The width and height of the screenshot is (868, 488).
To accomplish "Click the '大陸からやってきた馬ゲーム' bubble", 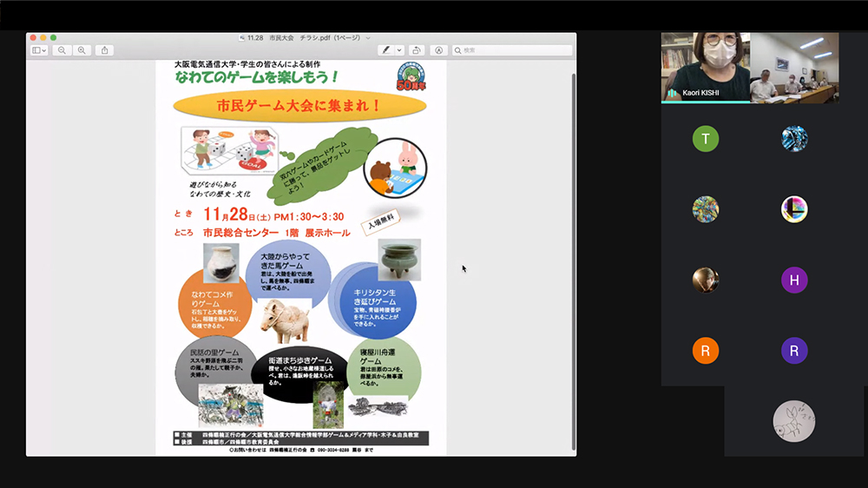I will 288,272.
